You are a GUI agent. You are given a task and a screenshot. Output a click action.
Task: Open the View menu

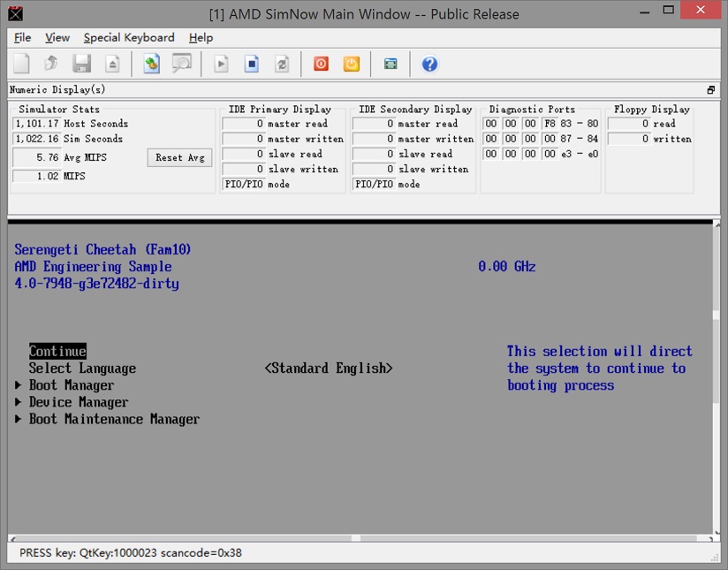tap(57, 38)
